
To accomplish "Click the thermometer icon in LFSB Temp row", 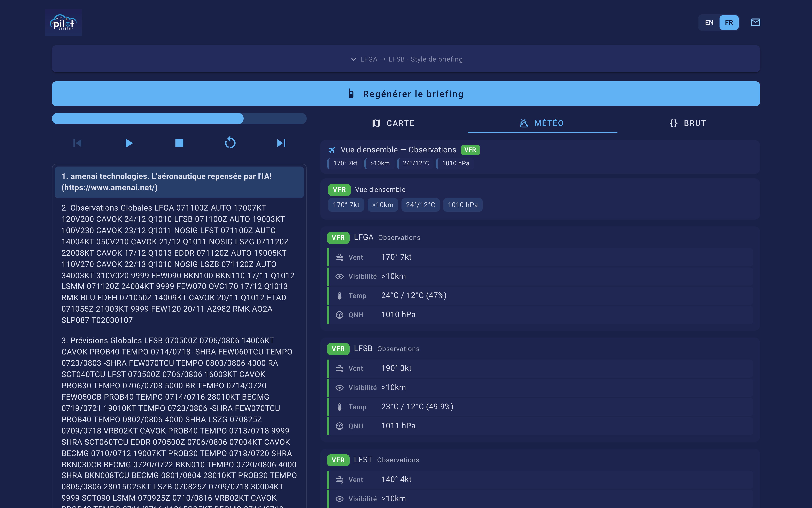I will pos(340,407).
